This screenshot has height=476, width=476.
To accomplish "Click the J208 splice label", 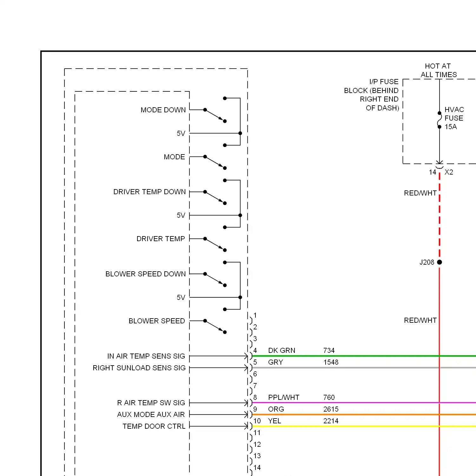I will (x=427, y=262).
